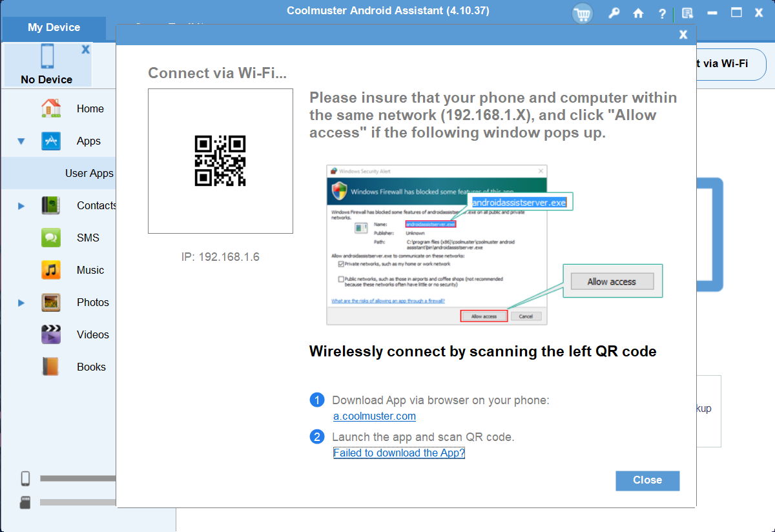The width and height of the screenshot is (775, 532).
Task: Click the Books icon in sidebar
Action: click(51, 367)
